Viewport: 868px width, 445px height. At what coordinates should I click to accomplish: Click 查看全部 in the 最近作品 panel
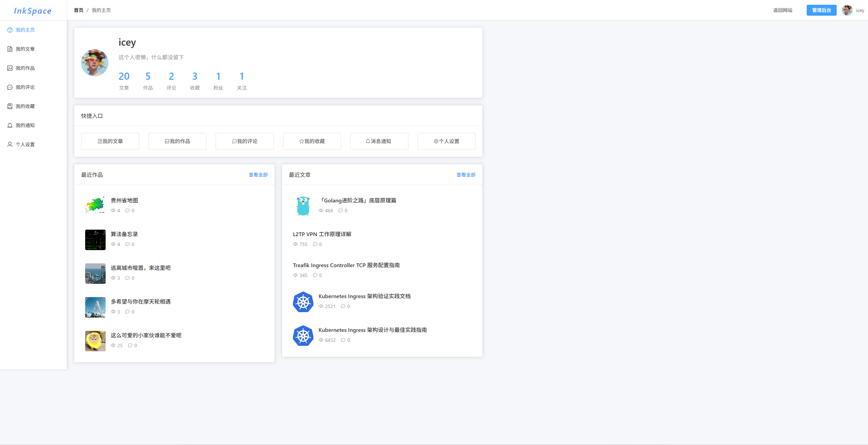(x=258, y=175)
